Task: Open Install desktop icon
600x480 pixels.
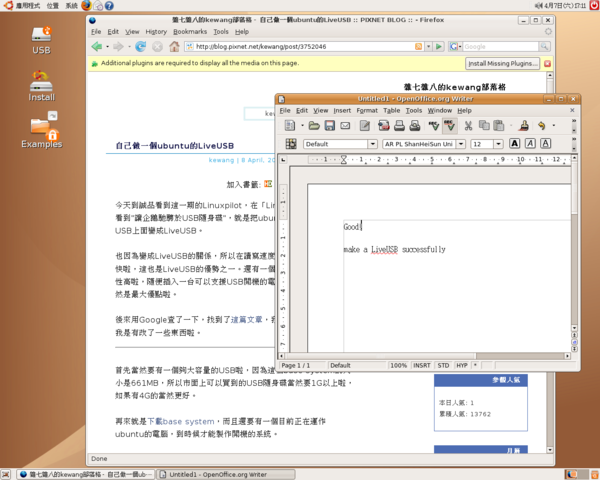Action: [x=41, y=86]
